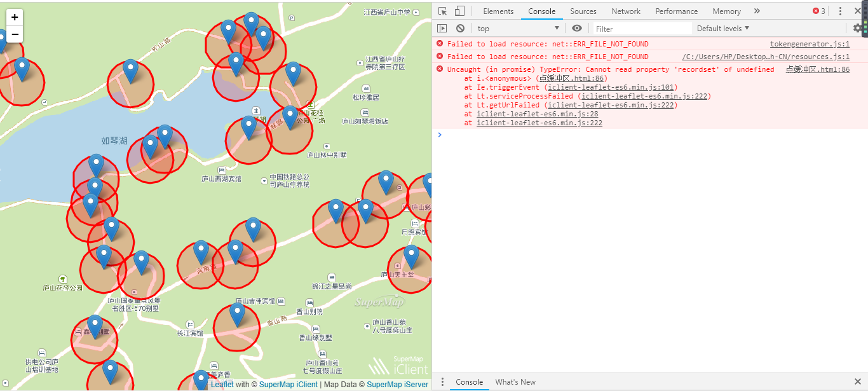Screen dimensions: 868x391
Task: Open the Memory tab
Action: tap(727, 11)
